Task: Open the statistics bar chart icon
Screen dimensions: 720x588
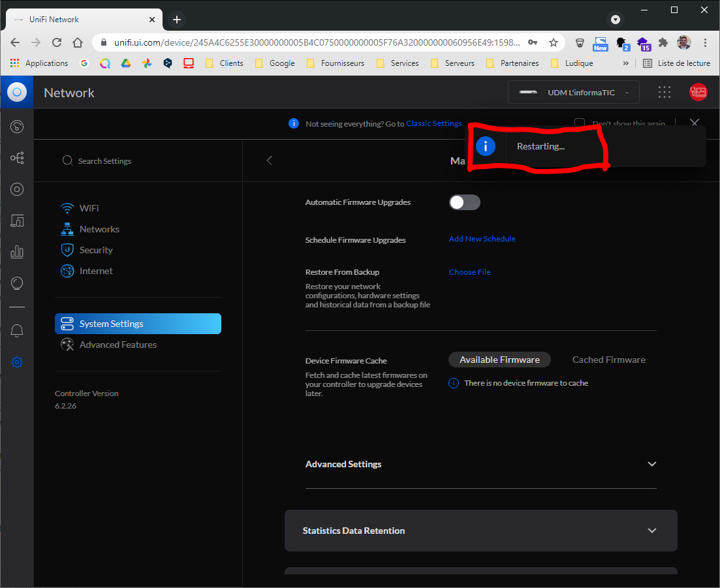Action: [x=17, y=252]
